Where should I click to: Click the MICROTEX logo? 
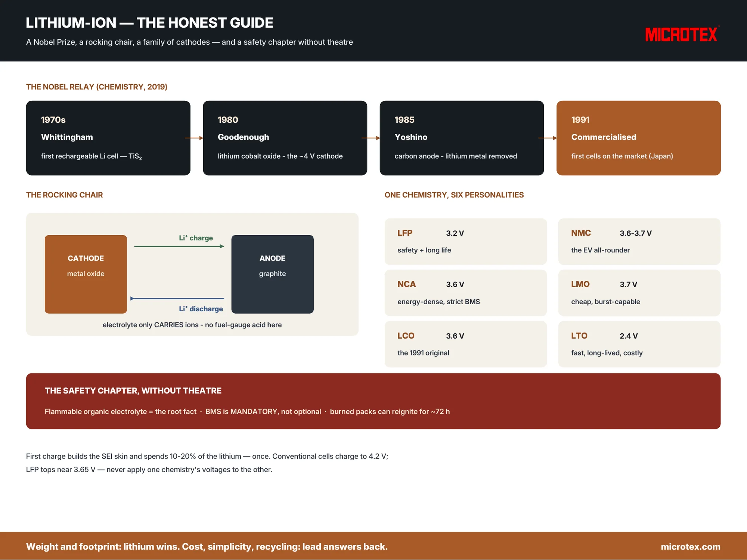click(682, 34)
